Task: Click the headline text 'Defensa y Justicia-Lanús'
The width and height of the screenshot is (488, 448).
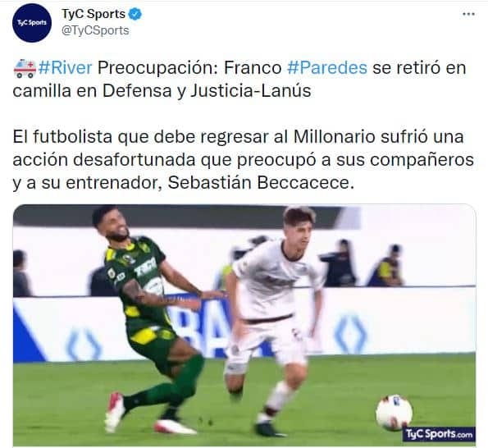Action: pos(207,91)
